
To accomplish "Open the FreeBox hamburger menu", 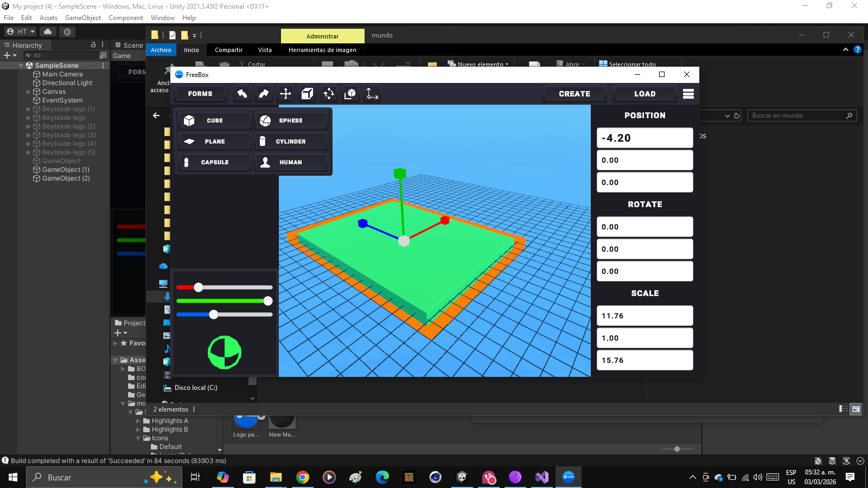I will [688, 94].
